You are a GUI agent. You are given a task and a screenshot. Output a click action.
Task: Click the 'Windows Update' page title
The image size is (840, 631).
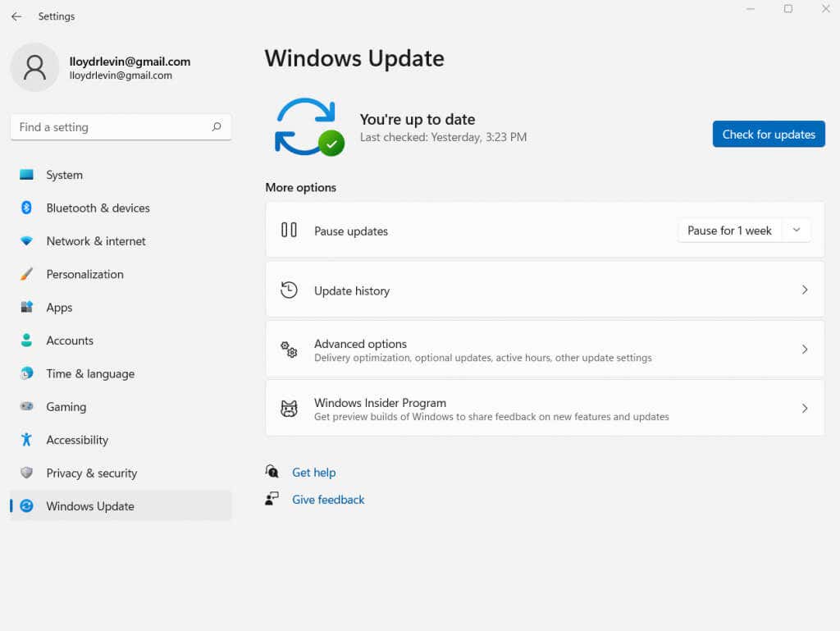click(354, 58)
